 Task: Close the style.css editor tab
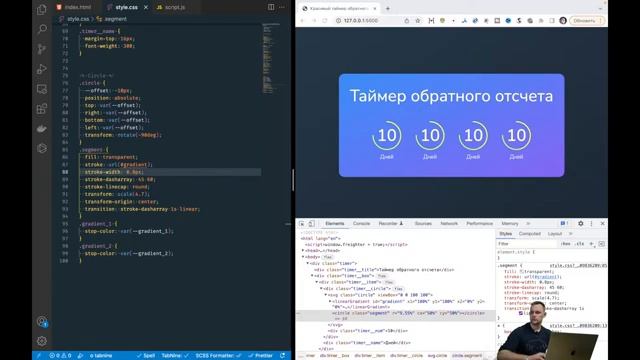146,7
